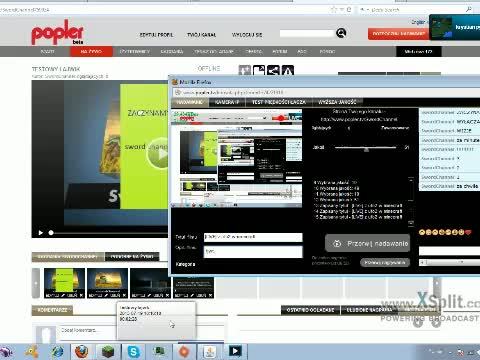Click the Przerwij nadawanie button
This screenshot has width=480, height=360.
click(367, 243)
